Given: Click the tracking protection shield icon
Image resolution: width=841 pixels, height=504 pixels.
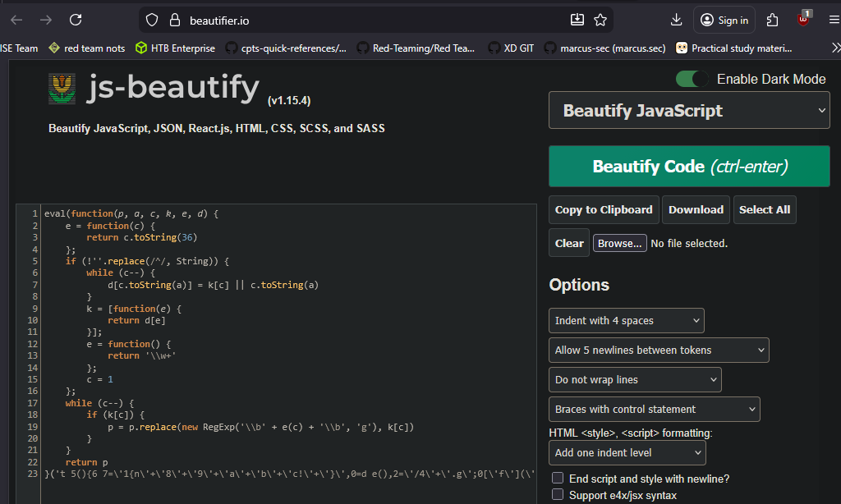Looking at the screenshot, I should (x=152, y=20).
